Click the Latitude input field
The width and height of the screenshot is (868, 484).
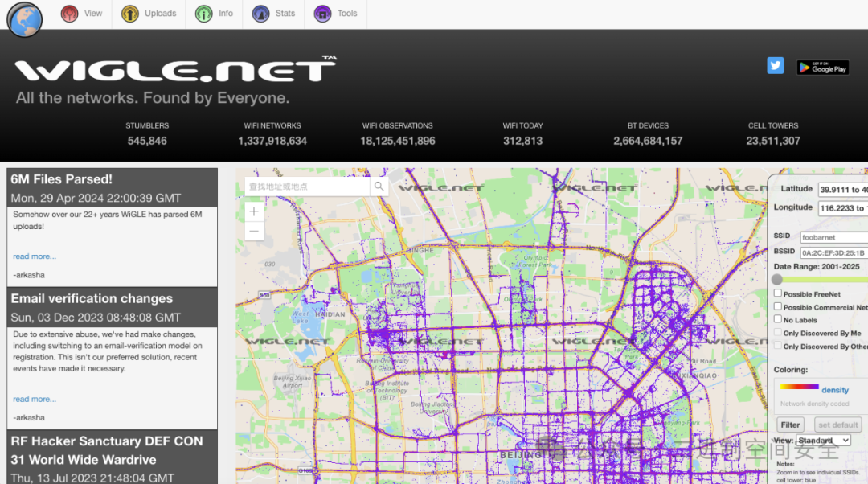pos(843,190)
